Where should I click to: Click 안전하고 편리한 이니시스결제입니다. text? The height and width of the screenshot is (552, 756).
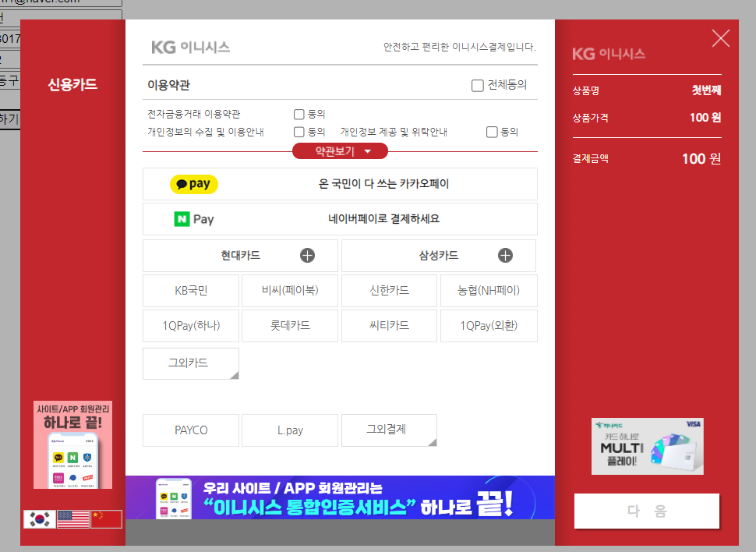(x=460, y=47)
